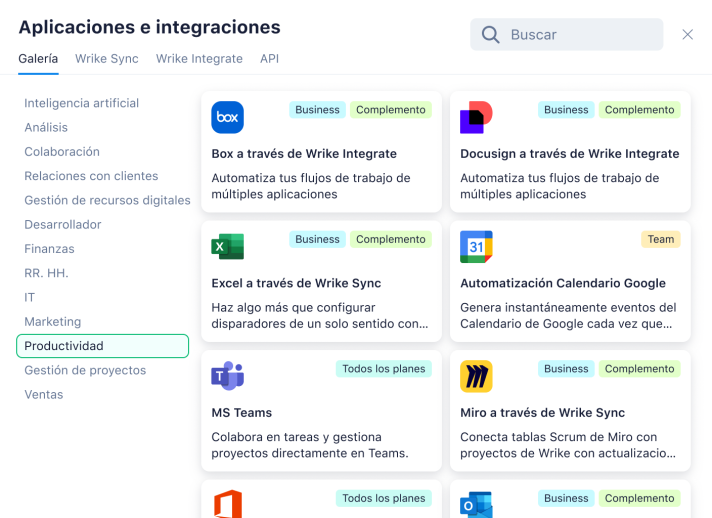Click Complemento badge on Docusign card
This screenshot has height=518, width=712.
(x=639, y=110)
